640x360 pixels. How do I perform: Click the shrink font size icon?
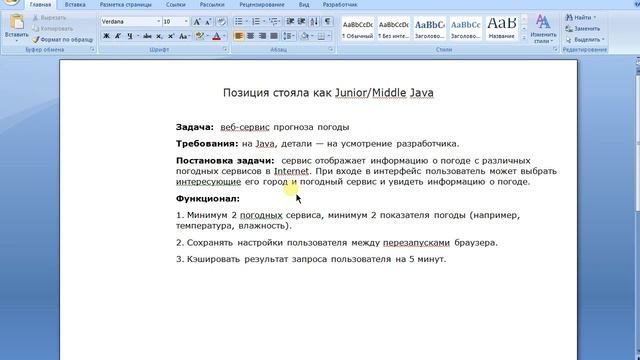[x=208, y=22]
